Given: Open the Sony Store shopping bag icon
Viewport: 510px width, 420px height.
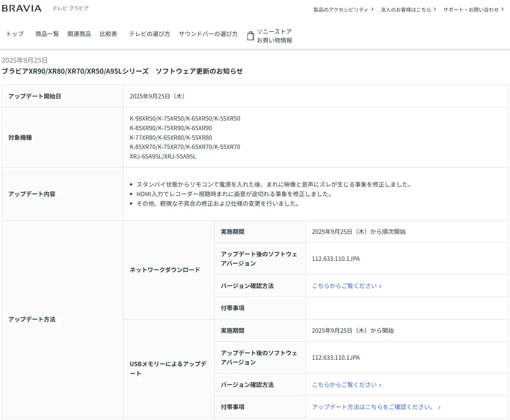Looking at the screenshot, I should (251, 36).
